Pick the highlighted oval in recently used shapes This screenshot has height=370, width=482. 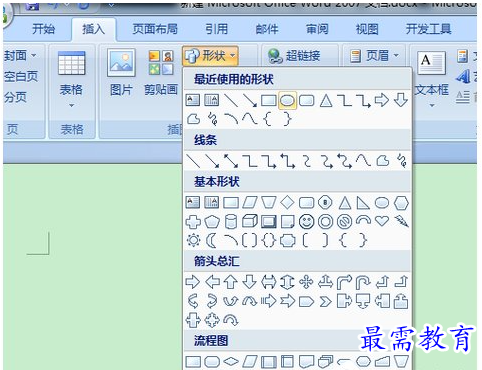(x=287, y=100)
